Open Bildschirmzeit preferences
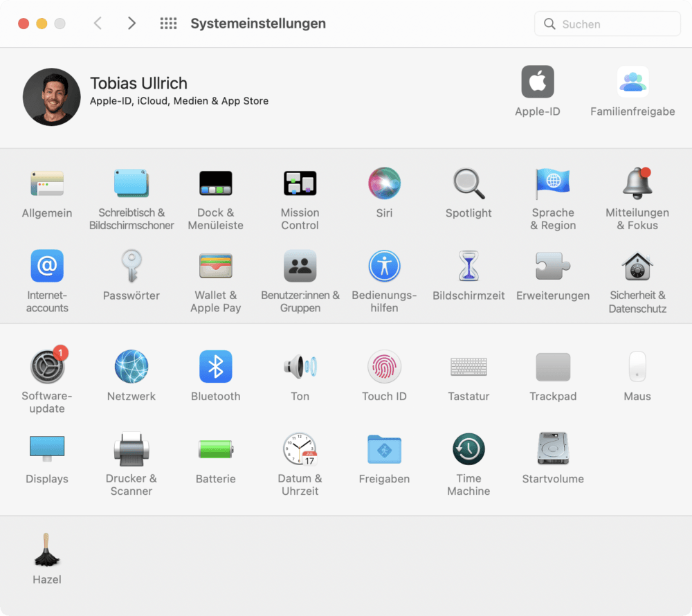Image resolution: width=692 pixels, height=616 pixels. click(468, 266)
